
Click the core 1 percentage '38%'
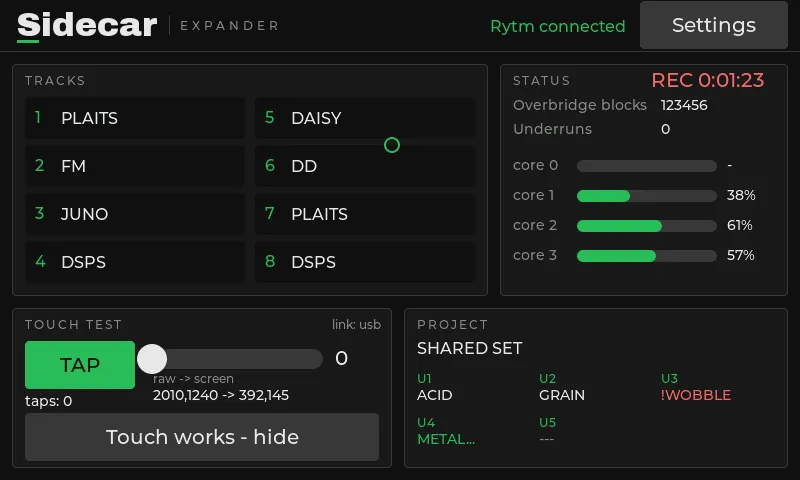click(741, 195)
